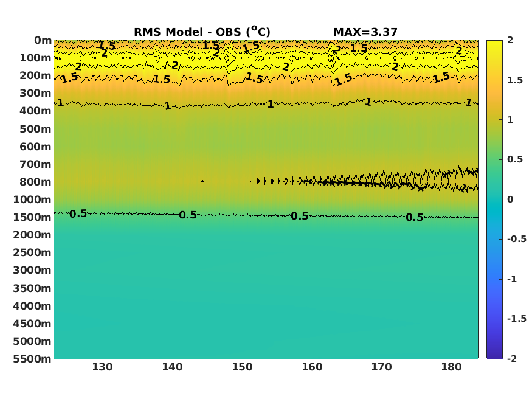Click the plot title "RMS Model - OBS (°C)"
Viewport: 532px width, 399px height.
202,32
